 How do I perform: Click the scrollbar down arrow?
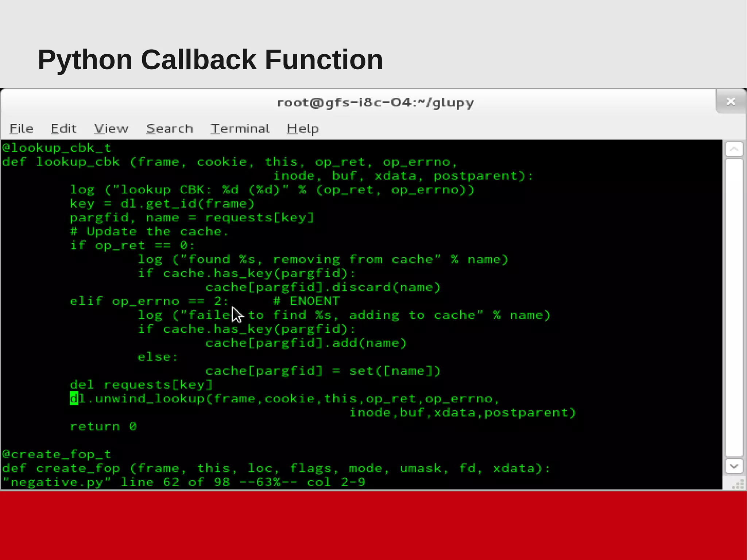tap(734, 466)
